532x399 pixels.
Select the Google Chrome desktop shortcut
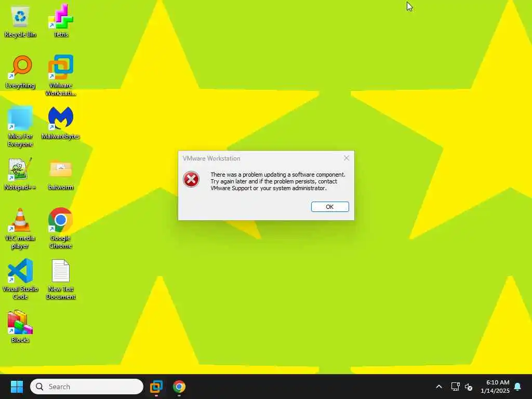(61, 228)
